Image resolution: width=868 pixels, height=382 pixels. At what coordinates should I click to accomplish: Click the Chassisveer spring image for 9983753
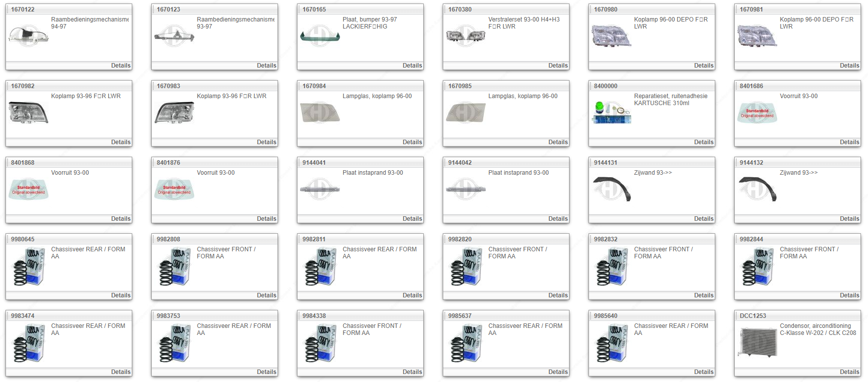tap(174, 343)
